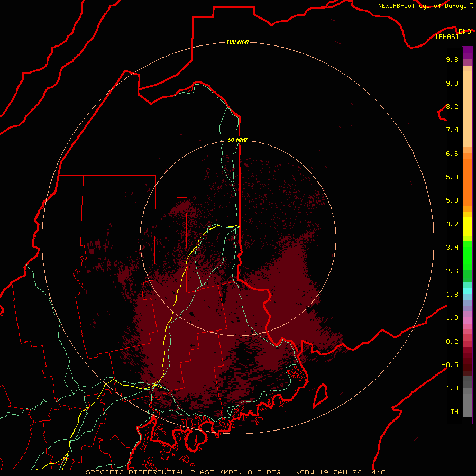
Task: Pick the cyan segment of the color scale
Action: pyautogui.click(x=467, y=290)
